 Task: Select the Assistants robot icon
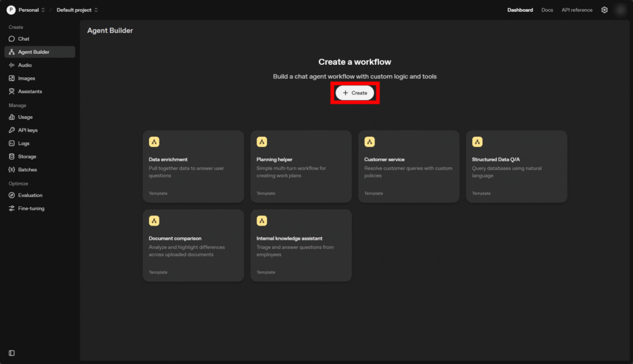click(x=12, y=91)
